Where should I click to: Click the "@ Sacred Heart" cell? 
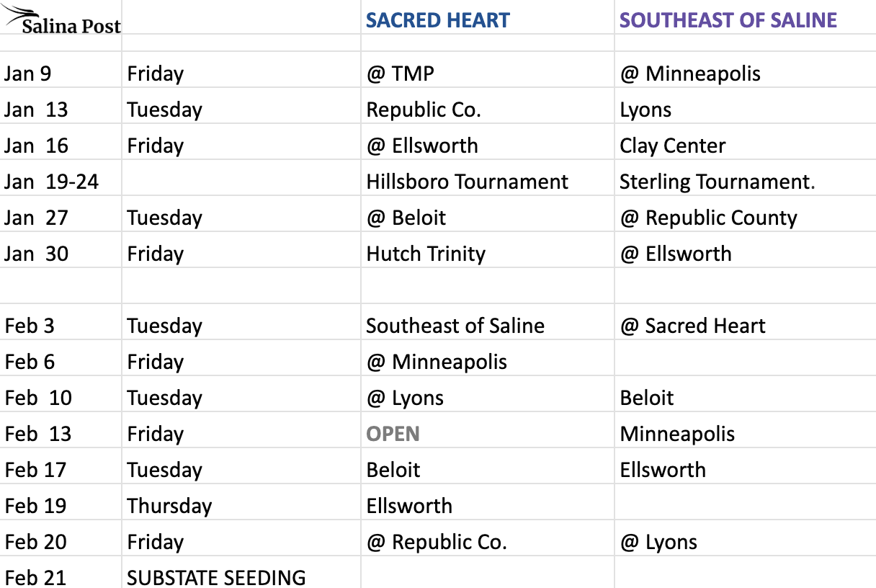[692, 326]
